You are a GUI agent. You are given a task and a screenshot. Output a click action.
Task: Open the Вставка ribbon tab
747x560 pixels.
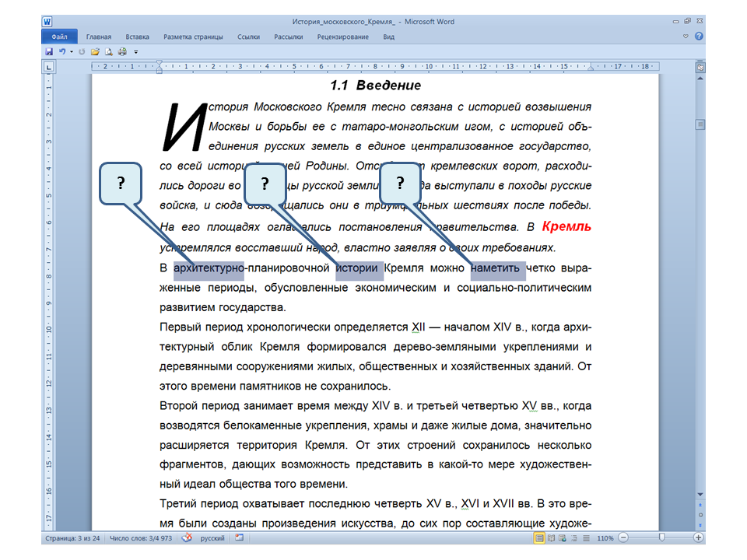pos(137,37)
